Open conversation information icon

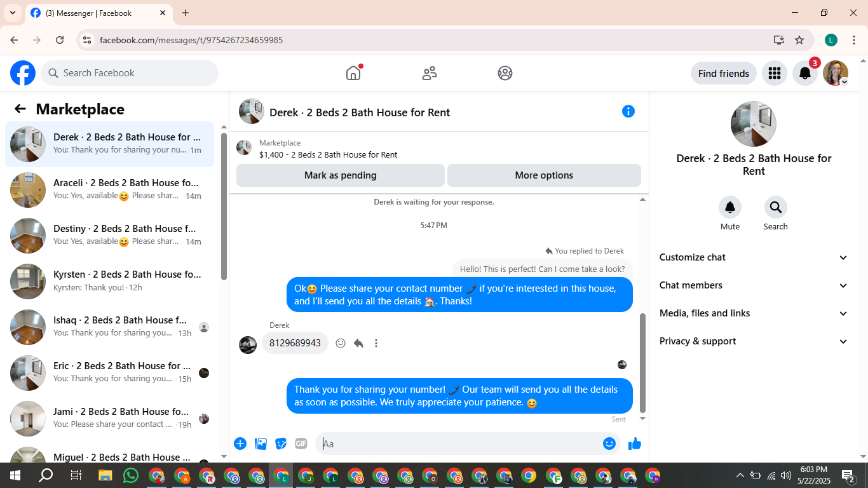point(628,111)
